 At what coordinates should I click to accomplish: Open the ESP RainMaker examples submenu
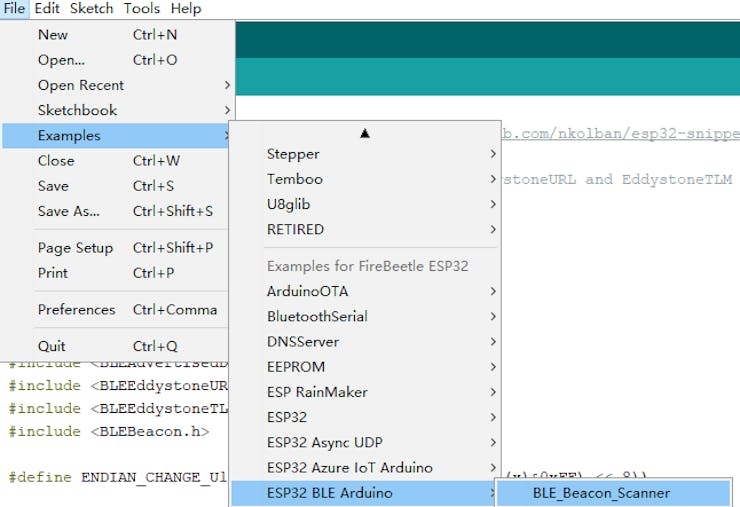(365, 392)
